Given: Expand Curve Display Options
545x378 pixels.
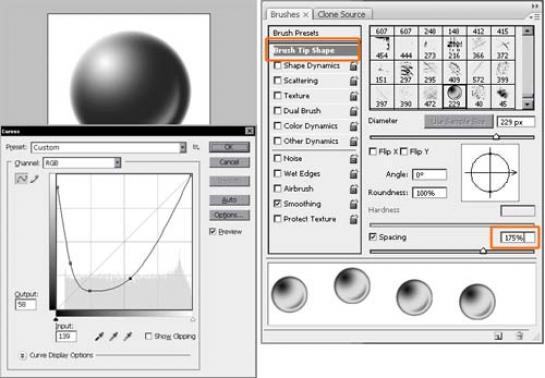Looking at the screenshot, I should click(22, 355).
